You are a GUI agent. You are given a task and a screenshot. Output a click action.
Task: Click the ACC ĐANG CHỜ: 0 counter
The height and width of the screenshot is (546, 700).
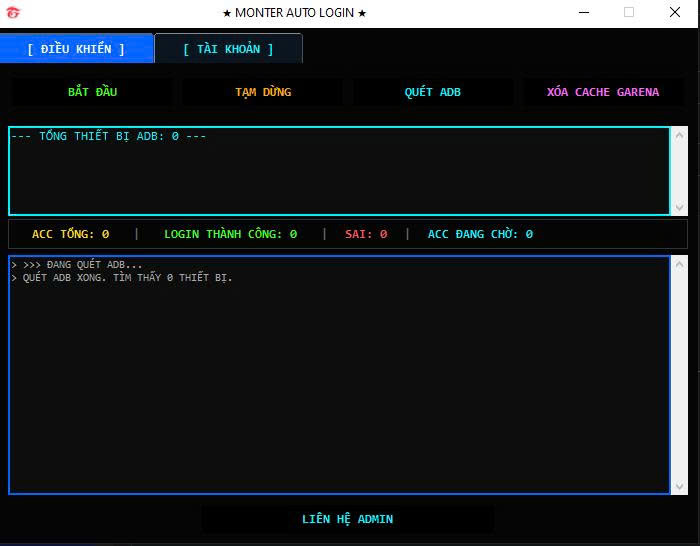480,234
